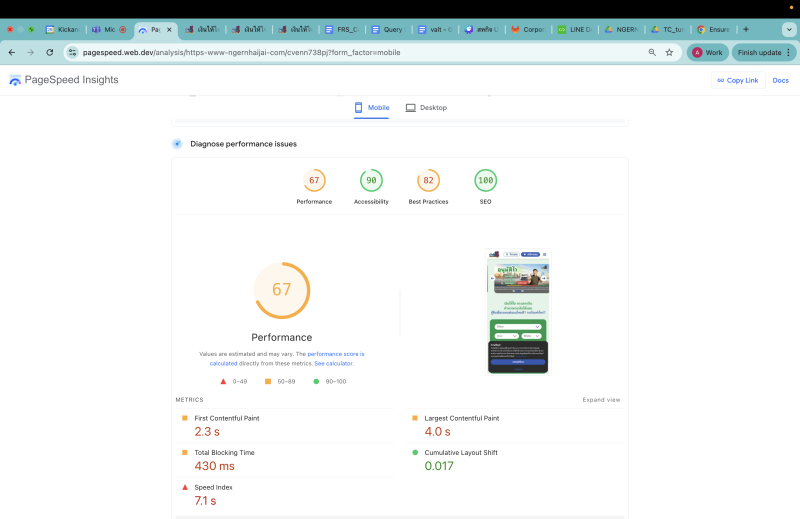Click the Copy Link button

[x=736, y=80]
